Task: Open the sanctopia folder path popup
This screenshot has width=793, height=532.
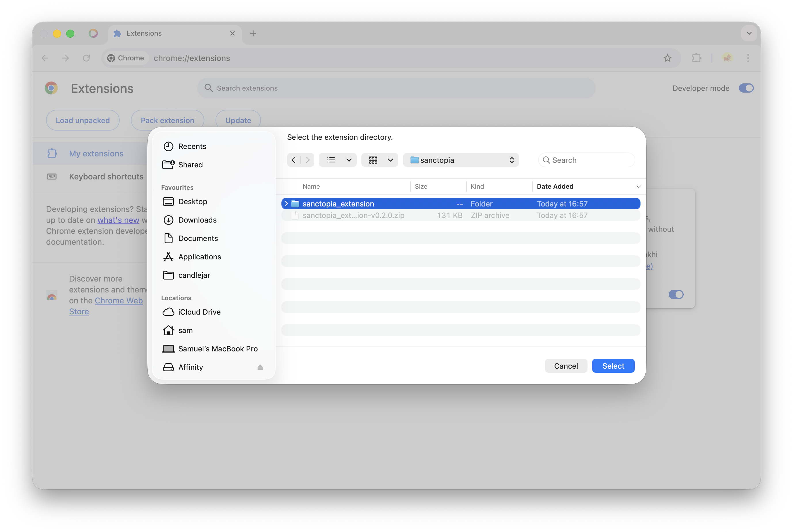Action: tap(461, 160)
